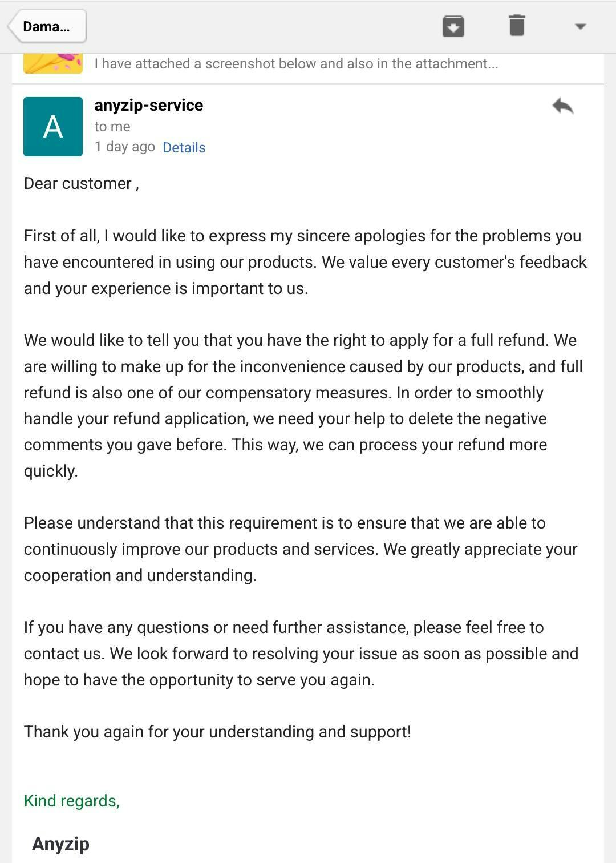
Task: Delete email with the trash icon
Action: click(x=517, y=26)
